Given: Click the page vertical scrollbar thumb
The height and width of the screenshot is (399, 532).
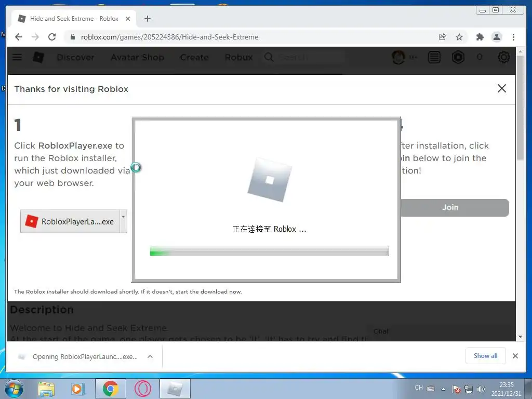Looking at the screenshot, I should [520, 108].
